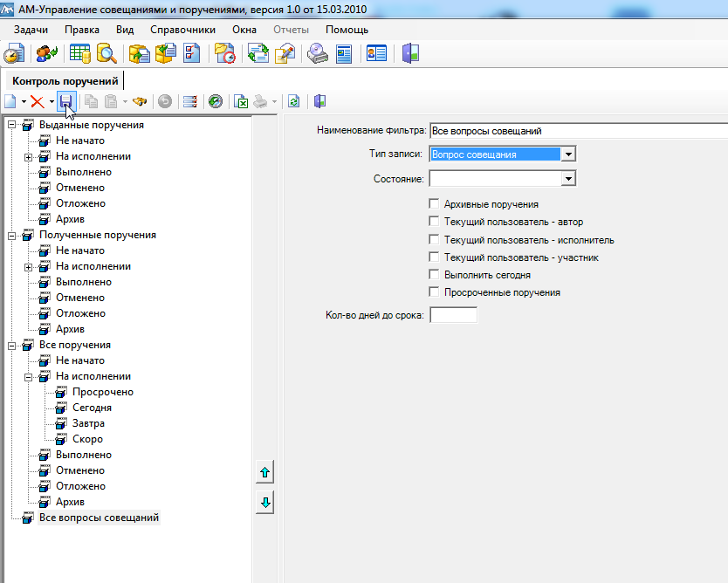Click the Кол-во дней до срока field
The width and height of the screenshot is (728, 583).
pos(453,315)
